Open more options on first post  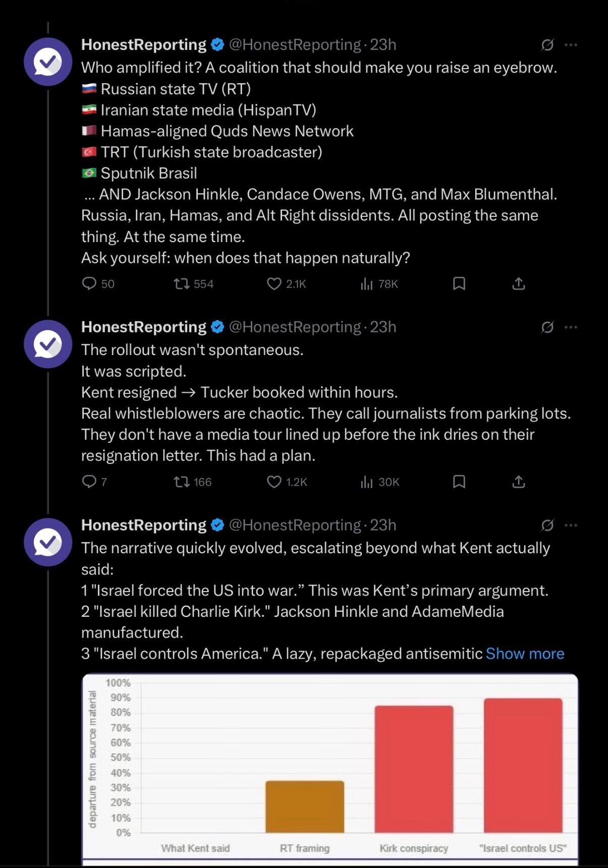click(571, 45)
